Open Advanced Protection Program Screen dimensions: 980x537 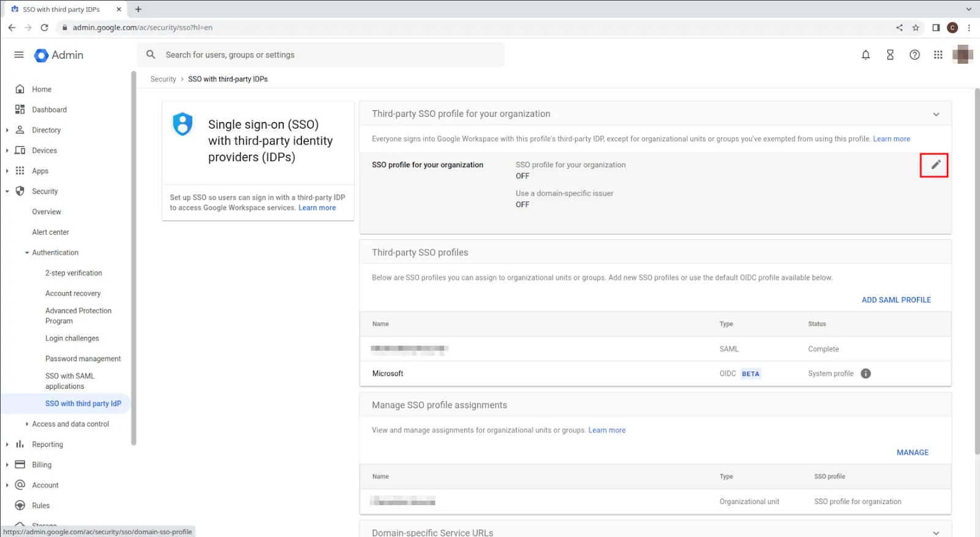click(x=78, y=316)
